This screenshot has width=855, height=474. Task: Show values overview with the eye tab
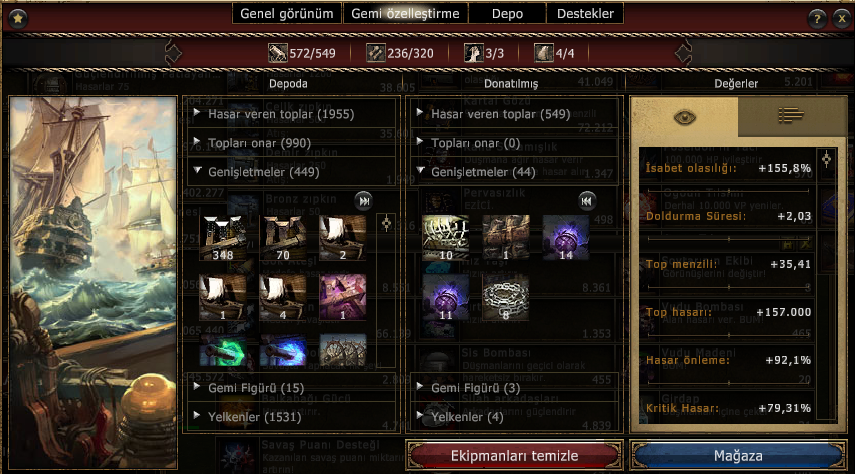[x=684, y=117]
